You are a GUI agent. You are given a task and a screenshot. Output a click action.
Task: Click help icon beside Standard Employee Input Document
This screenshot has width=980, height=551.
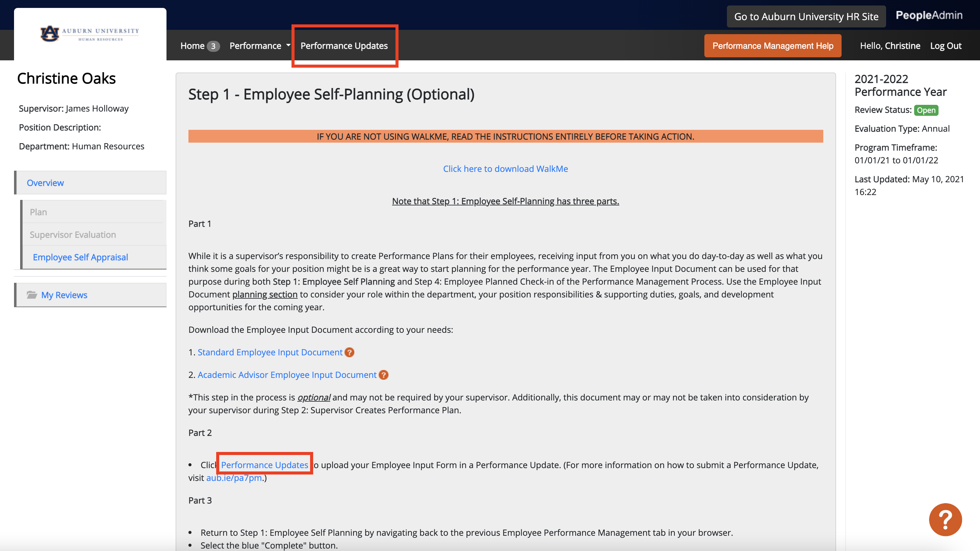(349, 353)
